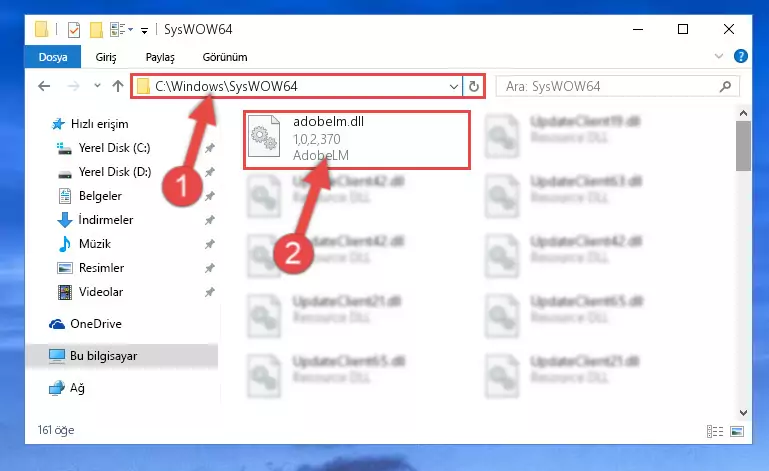The width and height of the screenshot is (769, 471).
Task: Click the search magnifier icon
Action: tap(725, 87)
